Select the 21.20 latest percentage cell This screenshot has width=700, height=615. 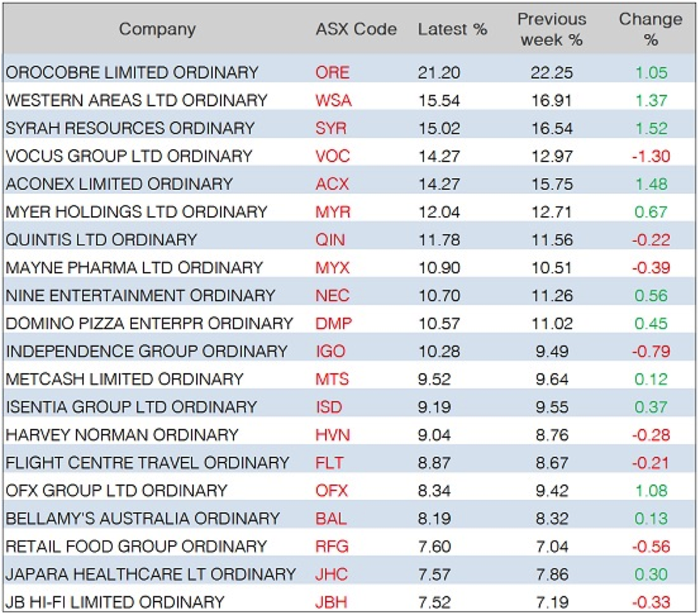pyautogui.click(x=439, y=73)
